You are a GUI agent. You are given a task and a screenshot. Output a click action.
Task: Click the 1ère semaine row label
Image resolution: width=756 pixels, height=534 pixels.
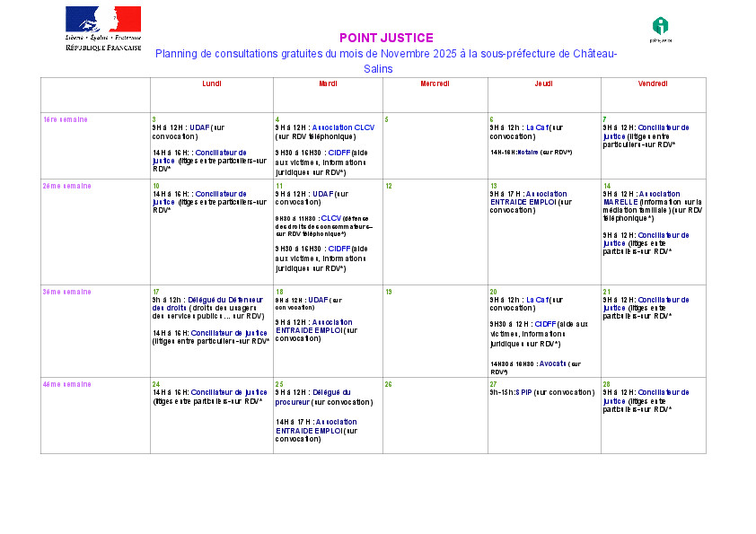pyautogui.click(x=66, y=119)
